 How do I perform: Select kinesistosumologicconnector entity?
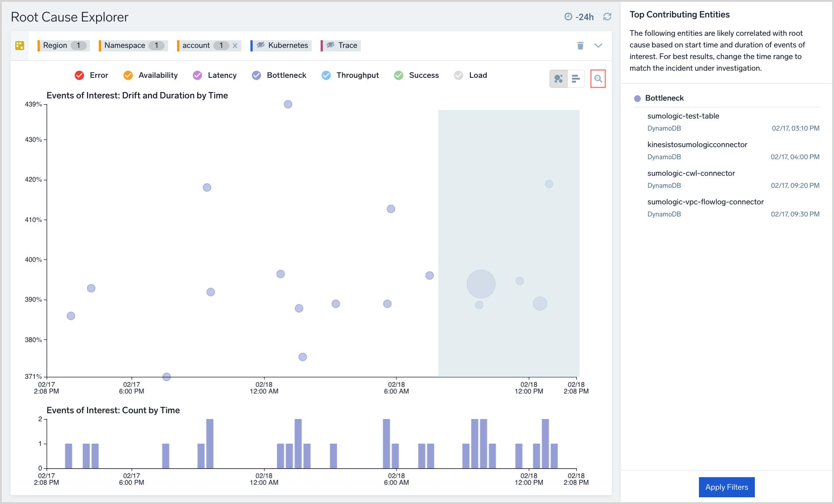pos(697,145)
